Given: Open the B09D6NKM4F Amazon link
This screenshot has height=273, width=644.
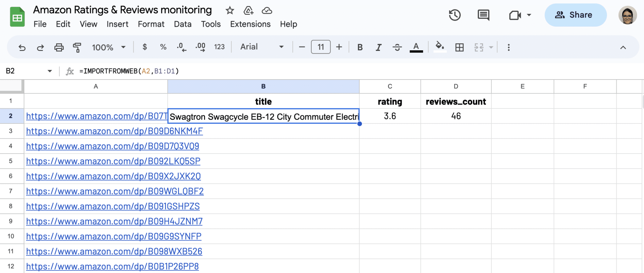Looking at the screenshot, I should [114, 131].
